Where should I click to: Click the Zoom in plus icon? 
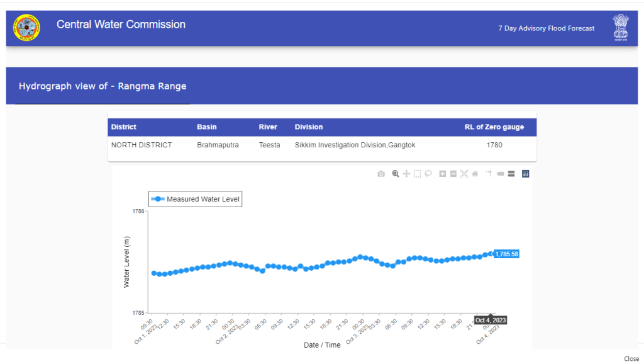click(443, 174)
